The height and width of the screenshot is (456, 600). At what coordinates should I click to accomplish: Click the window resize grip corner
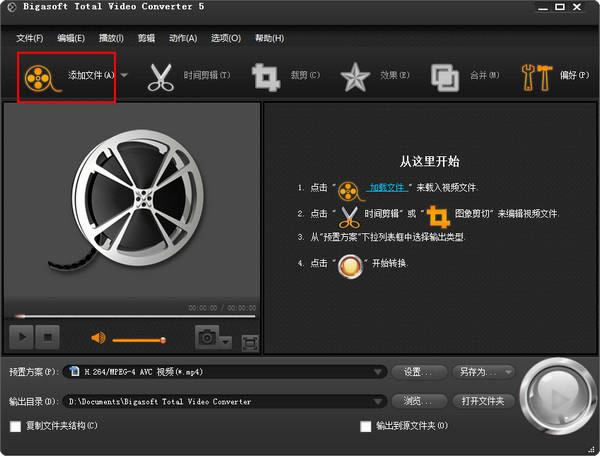(x=591, y=449)
